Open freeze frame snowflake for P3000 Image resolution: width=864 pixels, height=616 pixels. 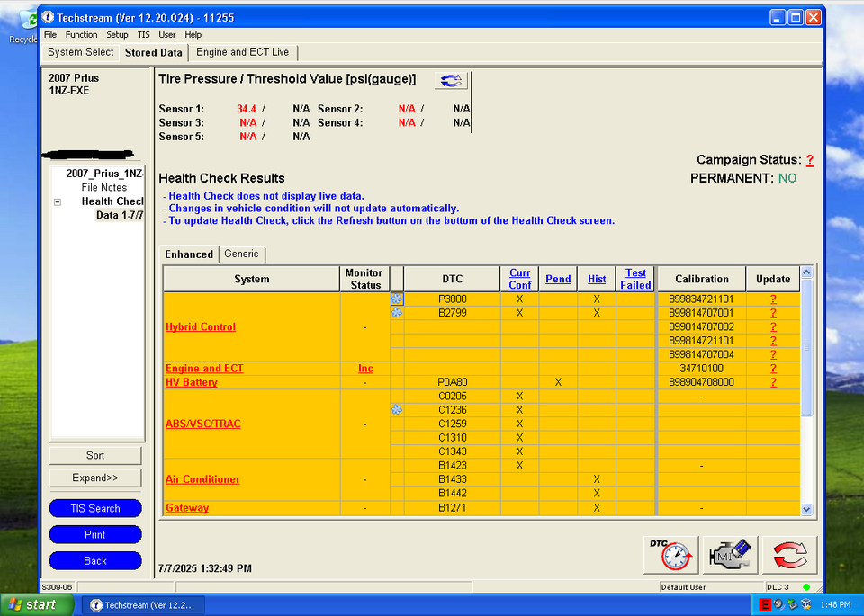[x=397, y=299]
